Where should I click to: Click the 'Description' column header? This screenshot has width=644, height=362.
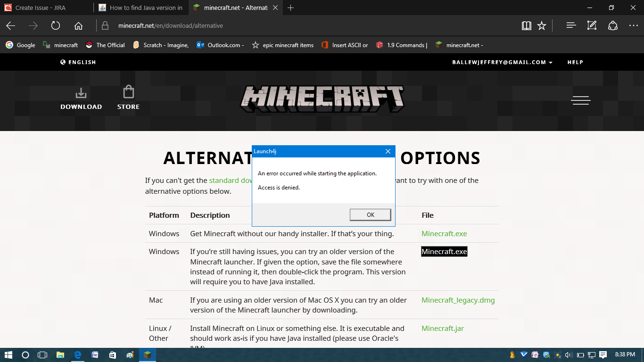pos(210,215)
